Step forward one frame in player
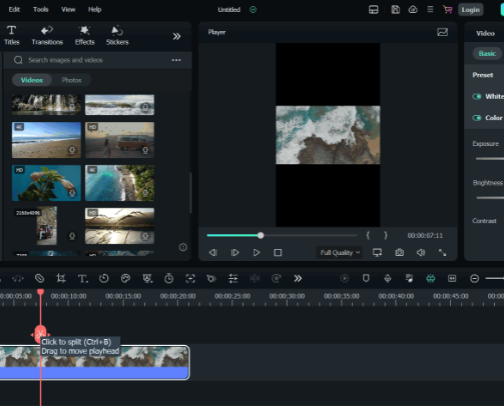This screenshot has width=504, height=406. pos(235,253)
